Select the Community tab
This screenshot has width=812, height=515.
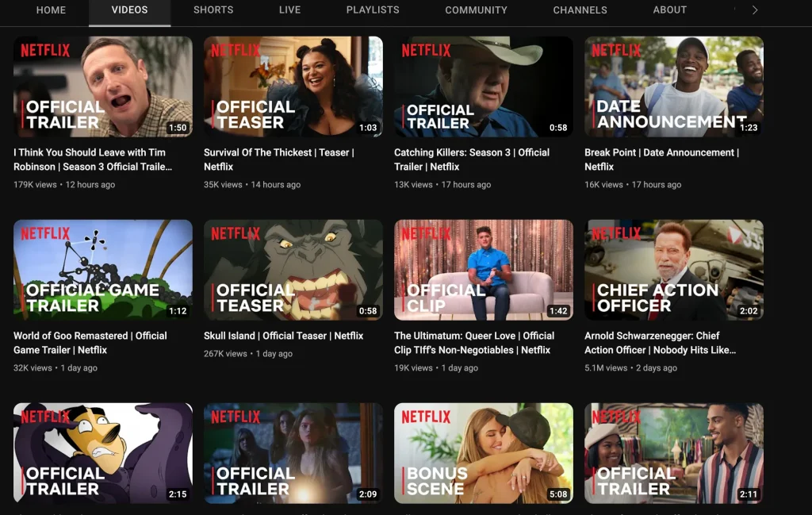point(476,10)
